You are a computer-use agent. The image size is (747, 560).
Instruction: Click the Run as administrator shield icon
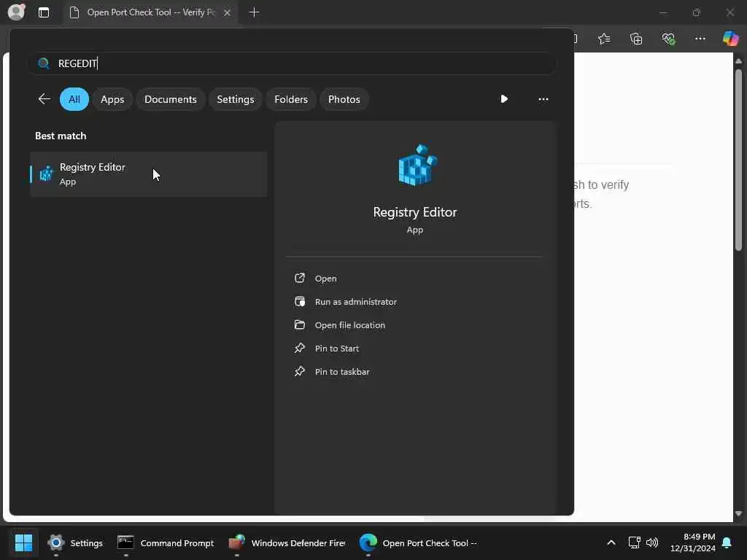[x=300, y=301]
